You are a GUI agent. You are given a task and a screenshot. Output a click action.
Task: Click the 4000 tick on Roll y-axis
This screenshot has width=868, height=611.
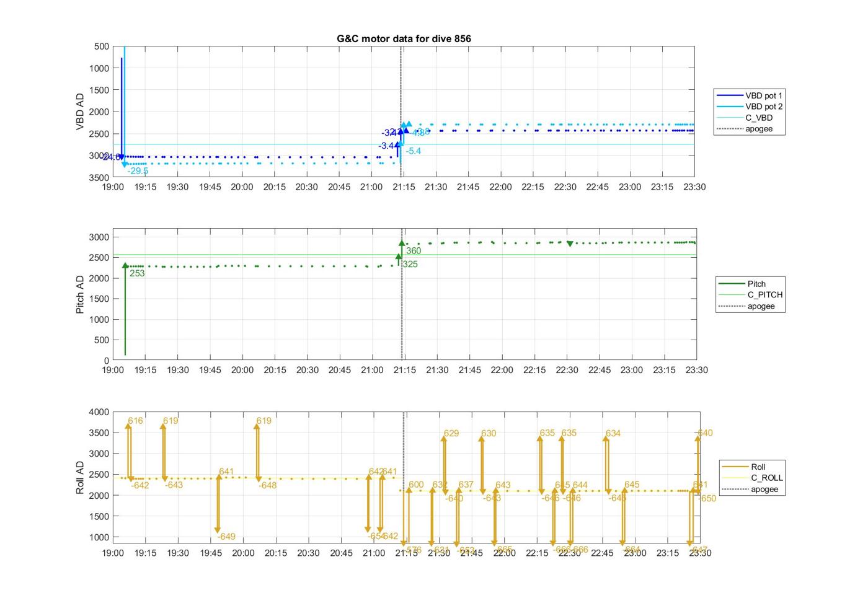tap(99, 412)
